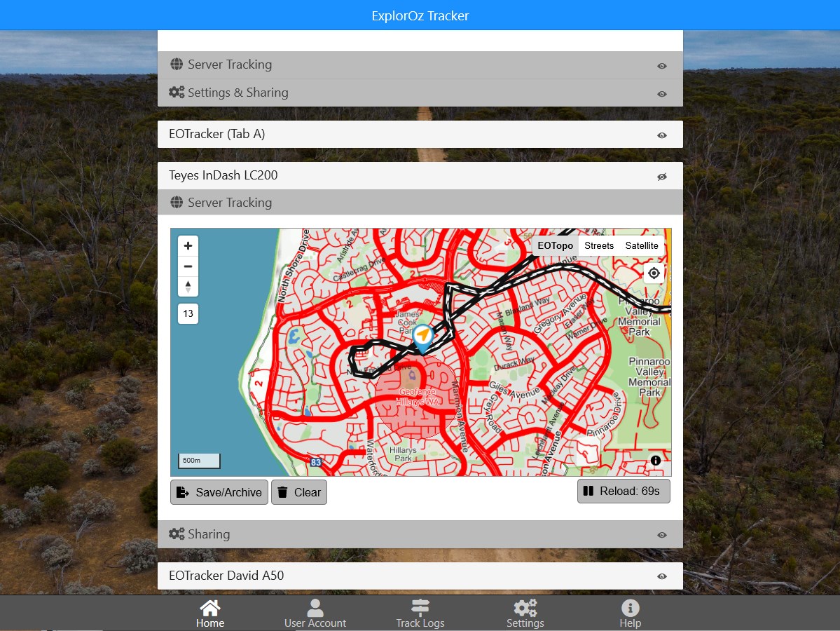Expand Settings & Sharing header

(x=420, y=93)
